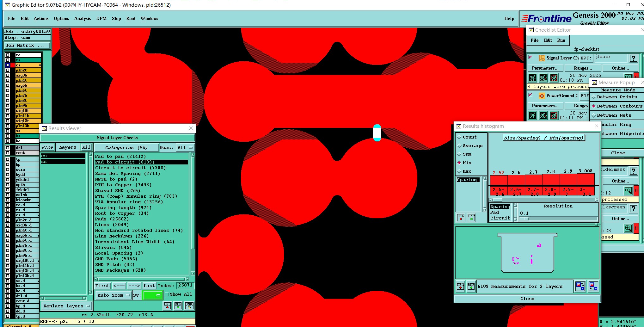The image size is (644, 327).
Task: Click the DEL icon beside histogram status bar
Action: tap(460, 286)
